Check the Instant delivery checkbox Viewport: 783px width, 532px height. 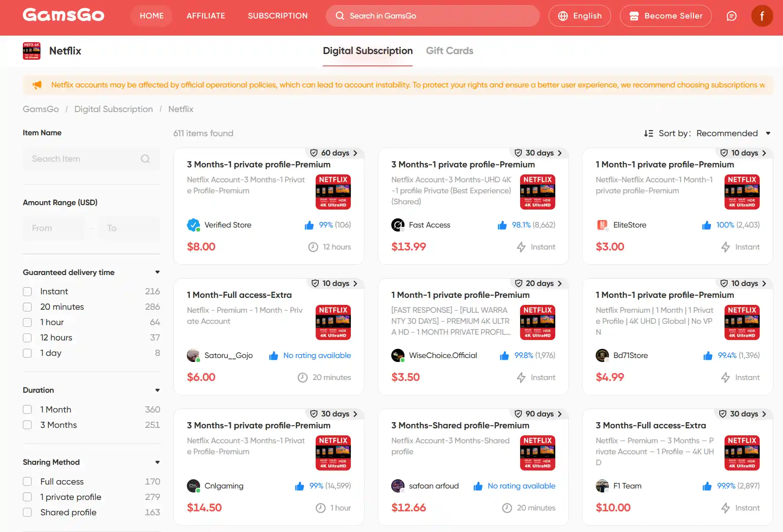[27, 292]
